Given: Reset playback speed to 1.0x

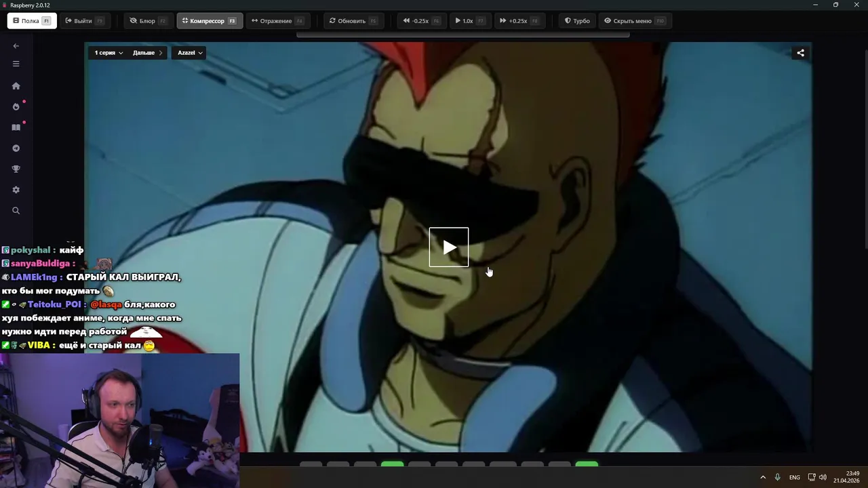Looking at the screenshot, I should 469,21.
